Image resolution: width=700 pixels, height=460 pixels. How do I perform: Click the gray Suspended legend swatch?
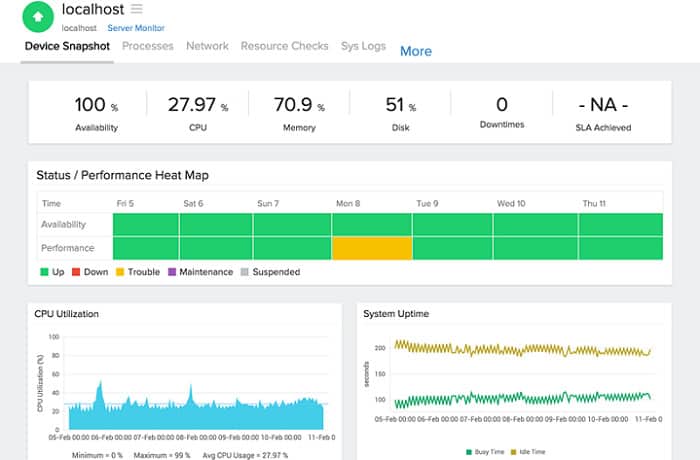click(244, 272)
